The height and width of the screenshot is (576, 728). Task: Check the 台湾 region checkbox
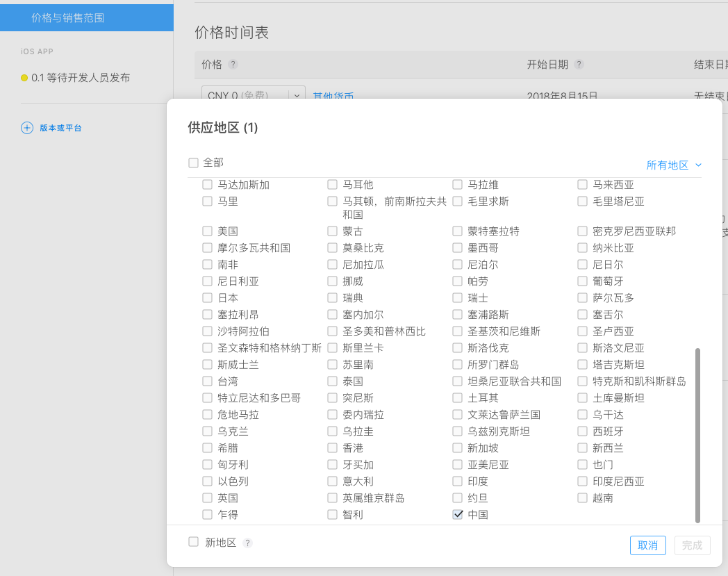207,381
